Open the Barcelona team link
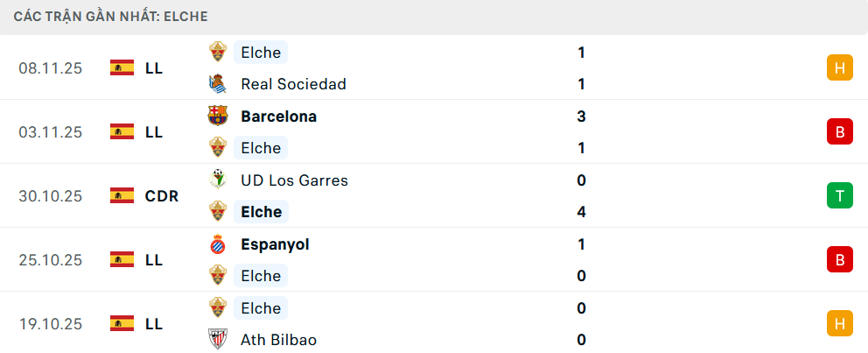Screen dimensions: 868x353 click(x=278, y=116)
